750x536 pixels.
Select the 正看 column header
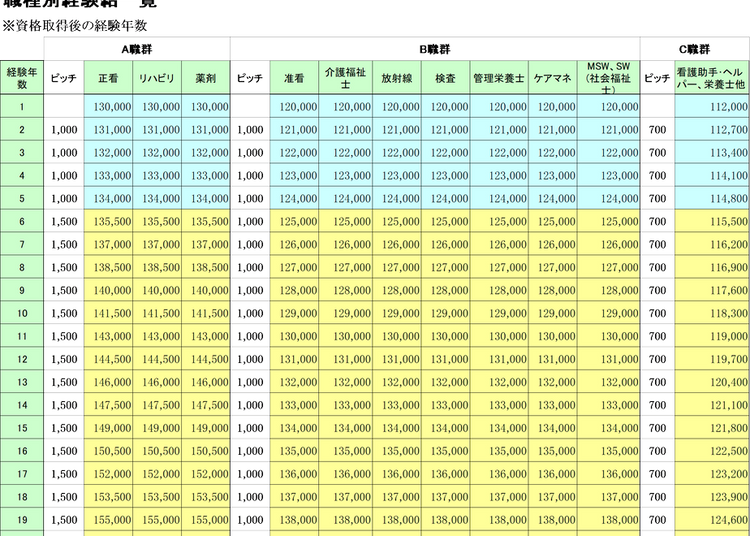[110, 78]
